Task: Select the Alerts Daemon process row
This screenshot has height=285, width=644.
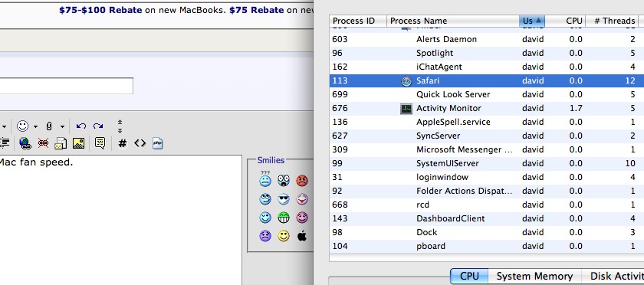Action: (487, 39)
